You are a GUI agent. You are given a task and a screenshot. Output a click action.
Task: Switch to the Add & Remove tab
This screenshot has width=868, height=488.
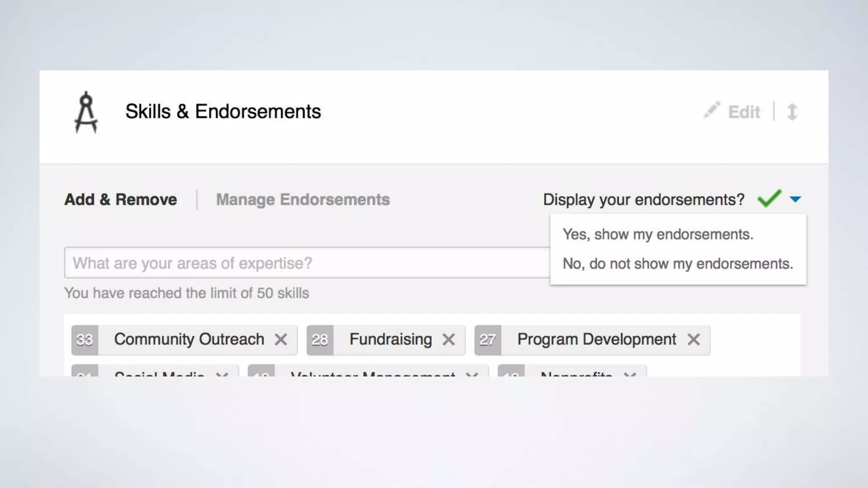(120, 200)
